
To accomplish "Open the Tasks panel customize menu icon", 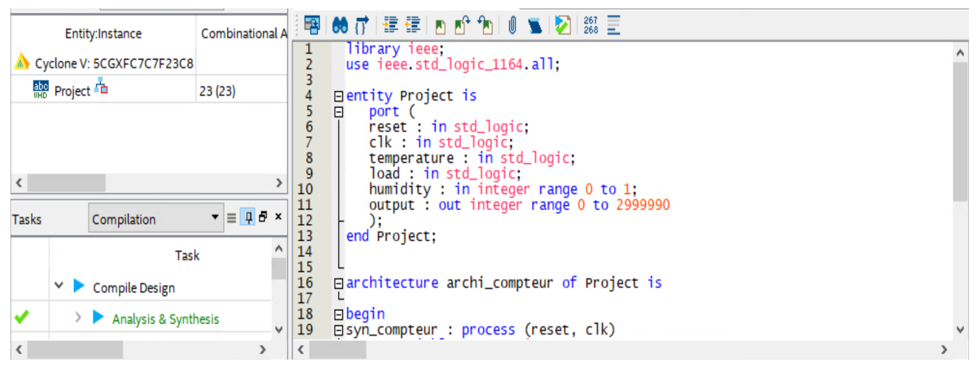I will [x=231, y=218].
